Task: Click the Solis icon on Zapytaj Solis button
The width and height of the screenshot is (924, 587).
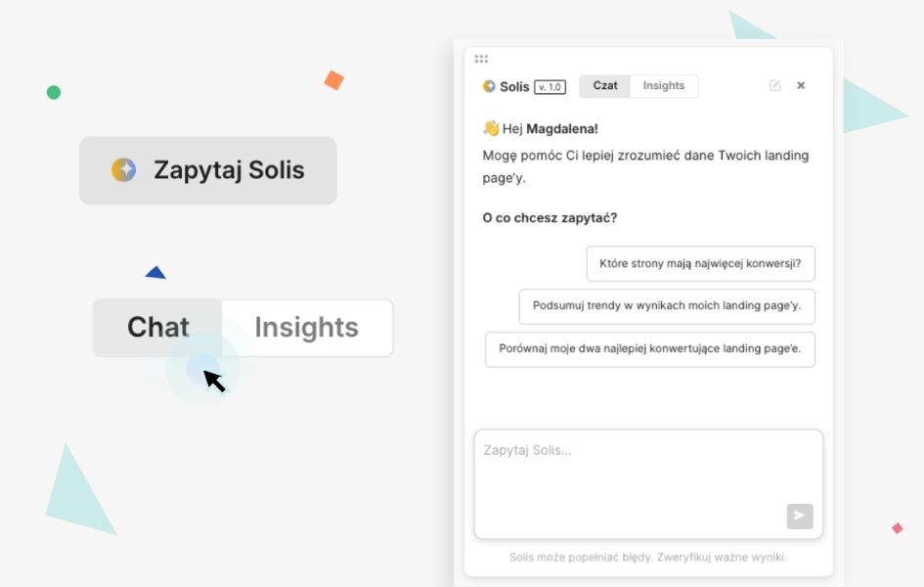Action: (124, 169)
